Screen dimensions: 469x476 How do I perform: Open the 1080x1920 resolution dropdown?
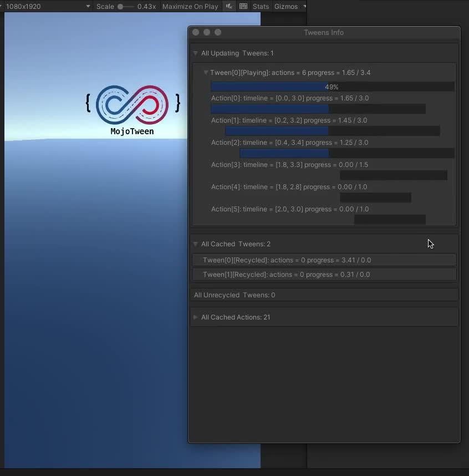47,6
